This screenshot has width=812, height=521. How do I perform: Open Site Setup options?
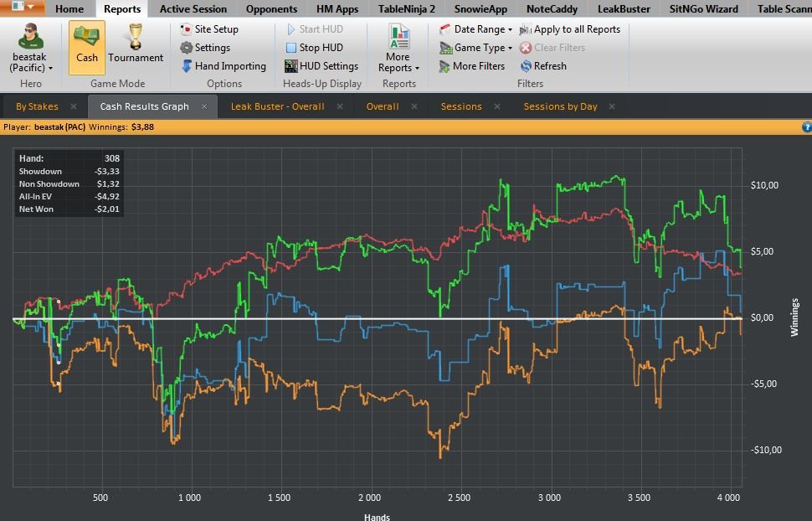click(209, 29)
